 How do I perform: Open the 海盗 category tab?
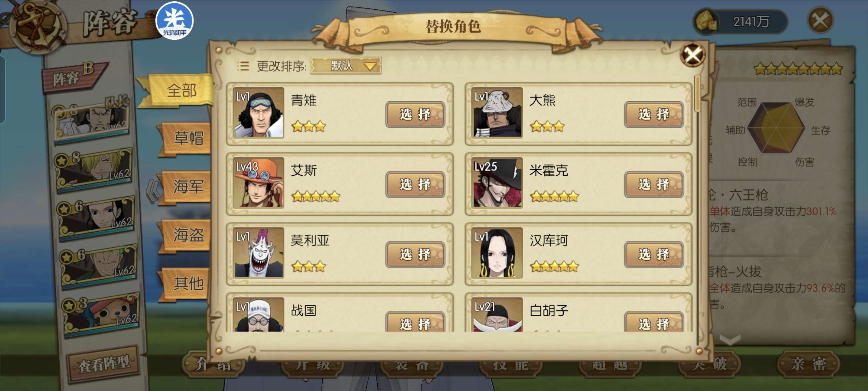click(x=186, y=235)
